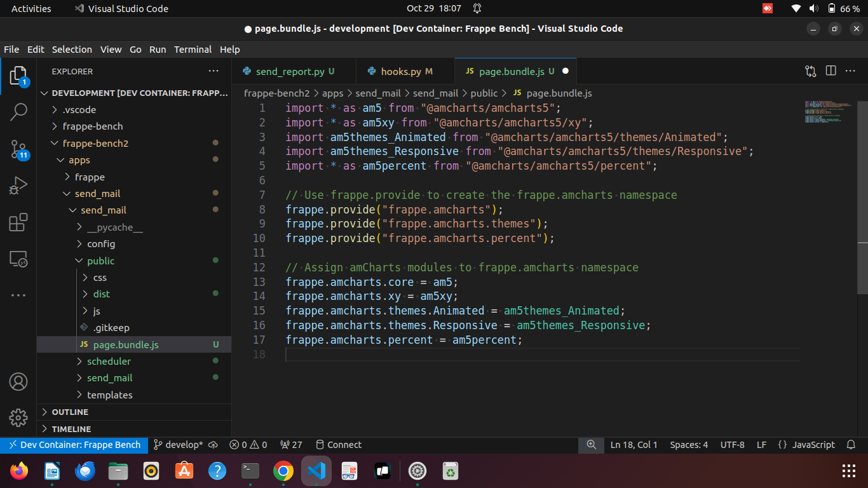Open the Accounts icon

click(18, 382)
